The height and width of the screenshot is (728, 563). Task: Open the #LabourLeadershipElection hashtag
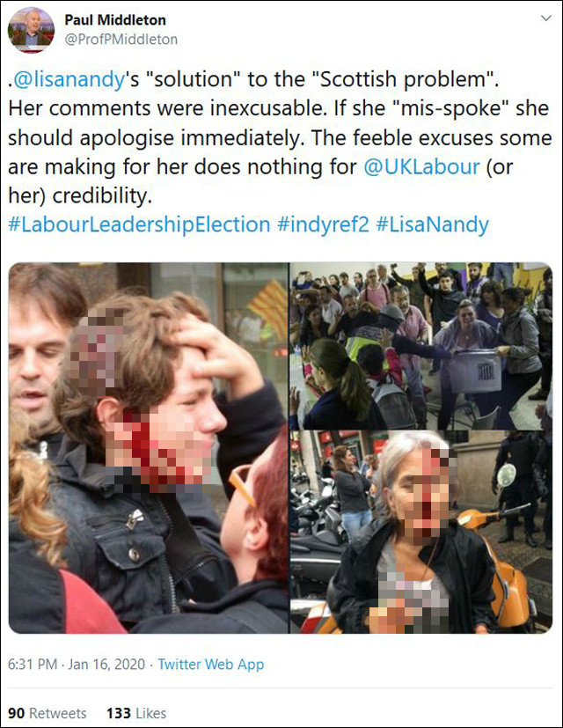tap(139, 224)
